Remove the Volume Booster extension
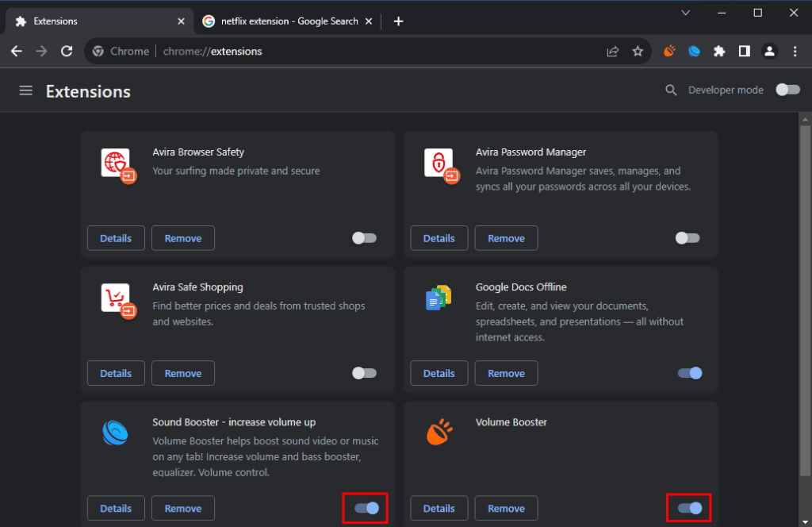This screenshot has width=812, height=527. click(506, 509)
